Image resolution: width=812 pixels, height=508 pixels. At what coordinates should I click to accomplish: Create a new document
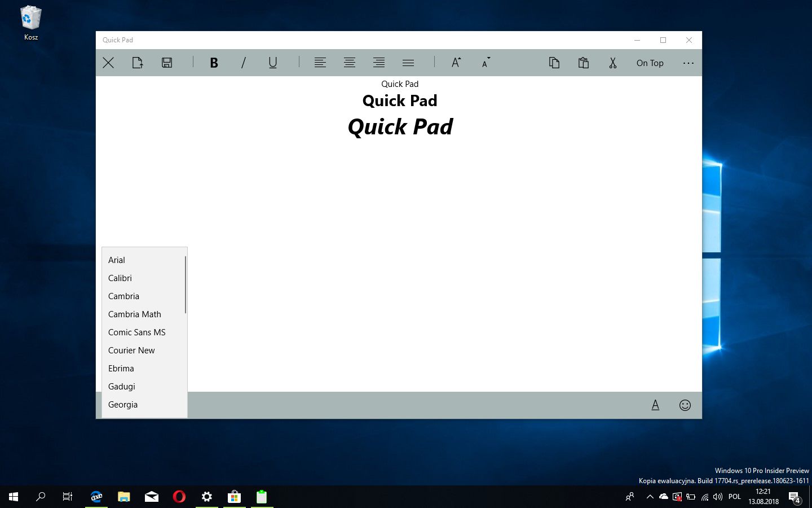click(x=137, y=63)
